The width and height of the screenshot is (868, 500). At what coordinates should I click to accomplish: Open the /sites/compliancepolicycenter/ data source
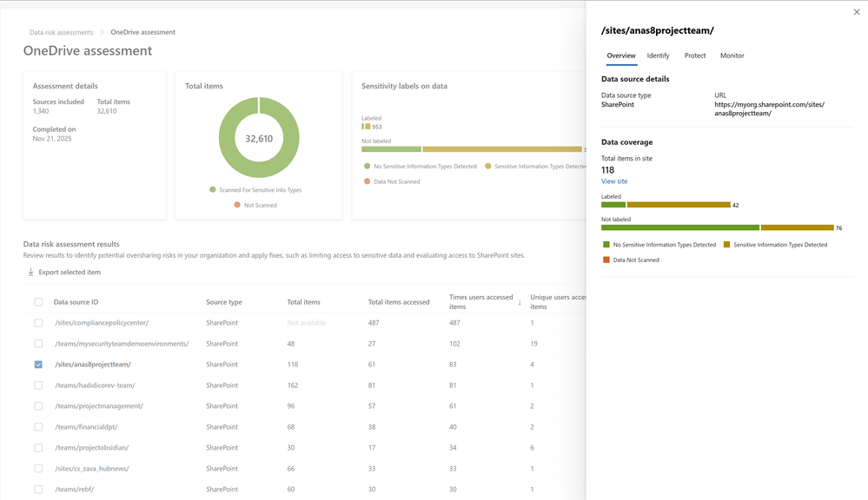[x=102, y=322]
